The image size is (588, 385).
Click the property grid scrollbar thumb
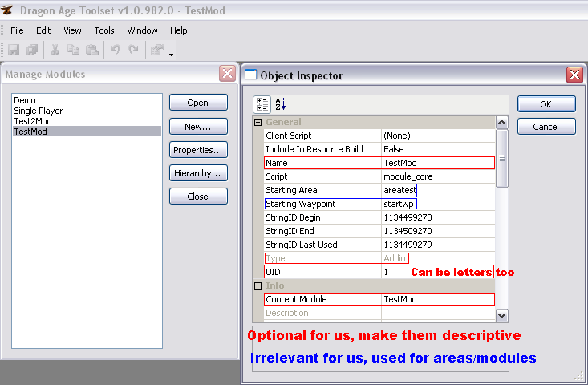click(x=501, y=158)
